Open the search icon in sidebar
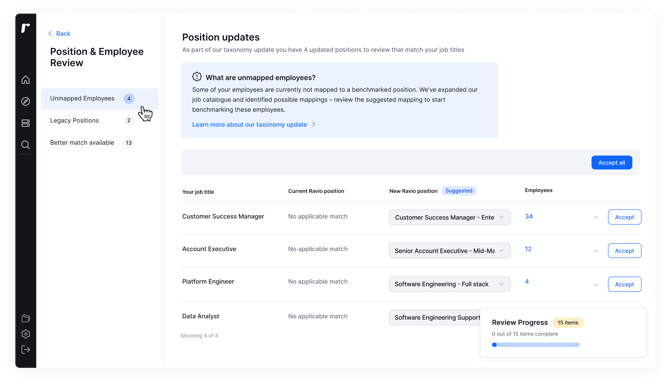The width and height of the screenshot is (670, 385). click(26, 144)
